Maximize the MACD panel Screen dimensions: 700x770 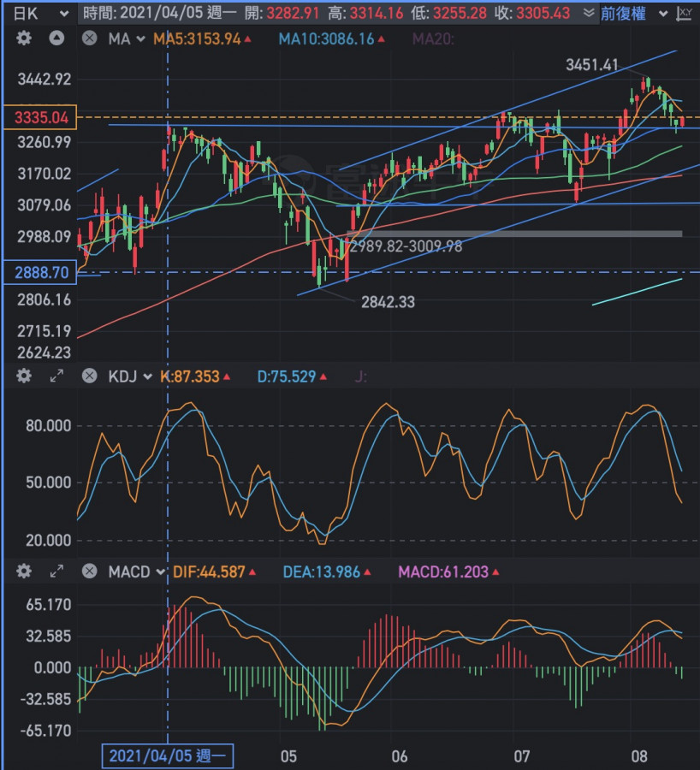[56, 571]
